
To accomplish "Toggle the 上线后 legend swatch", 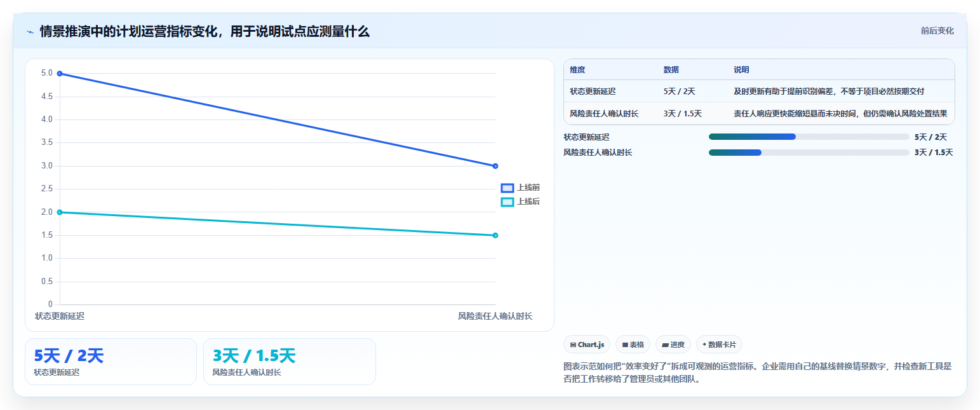I will [x=507, y=202].
